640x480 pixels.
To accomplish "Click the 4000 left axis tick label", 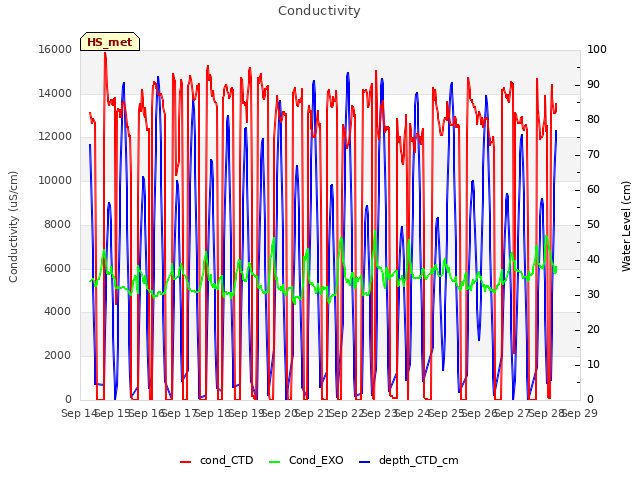I will pyautogui.click(x=58, y=312).
